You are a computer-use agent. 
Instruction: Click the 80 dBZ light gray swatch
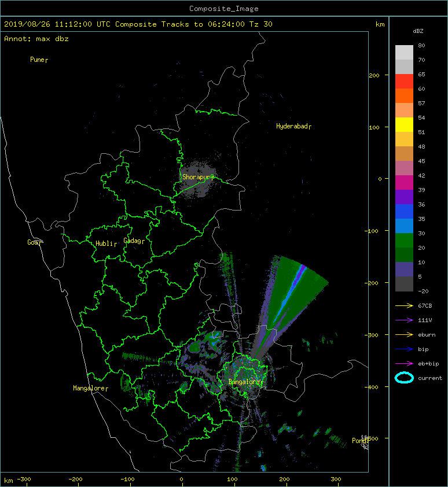pos(404,53)
